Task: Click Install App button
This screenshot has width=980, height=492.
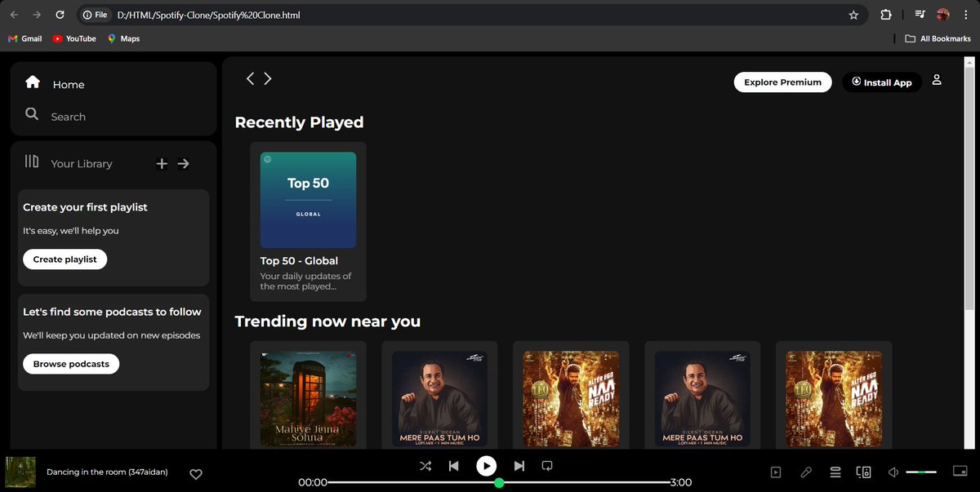Action: click(x=882, y=82)
